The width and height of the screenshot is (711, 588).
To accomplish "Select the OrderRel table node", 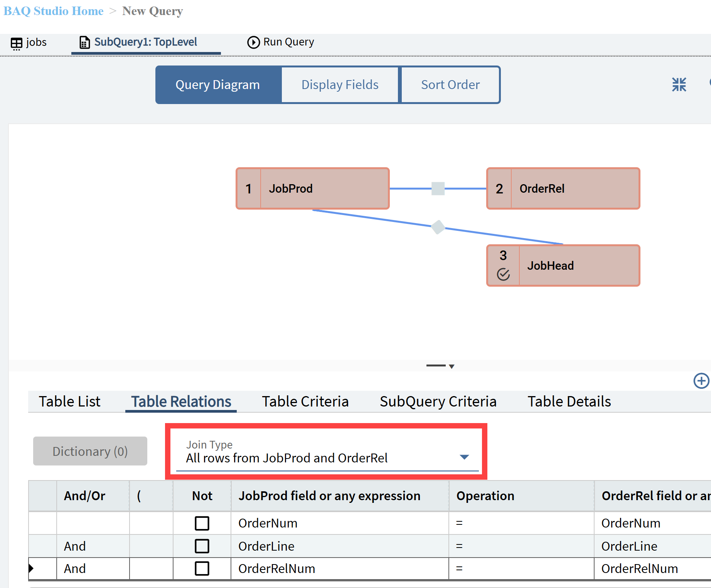I will (563, 188).
